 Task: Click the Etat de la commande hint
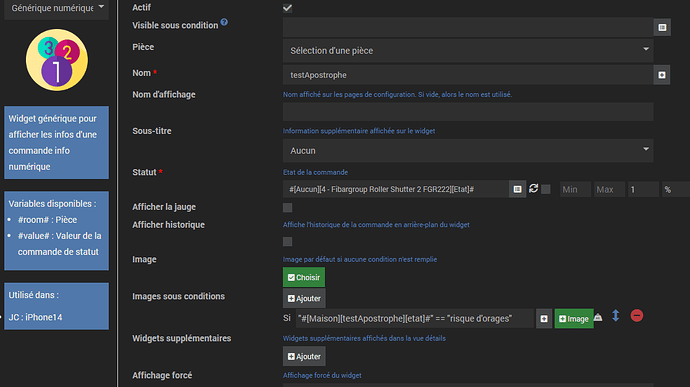(315, 172)
